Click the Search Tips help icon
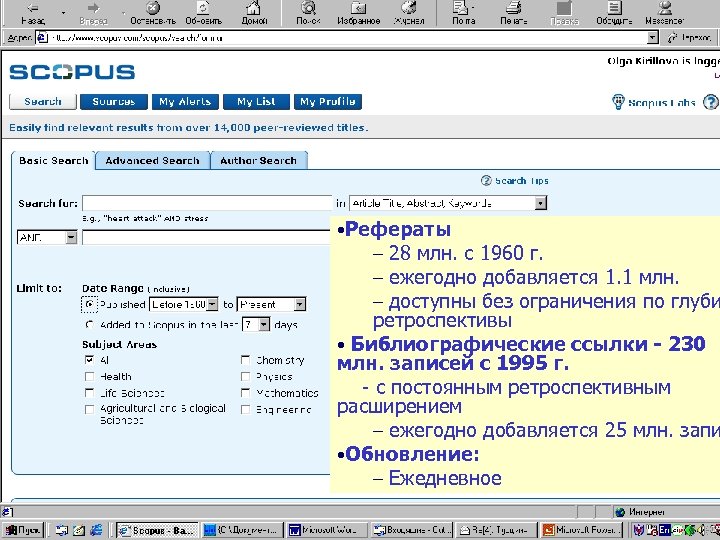This screenshot has height=540, width=720. (x=486, y=180)
